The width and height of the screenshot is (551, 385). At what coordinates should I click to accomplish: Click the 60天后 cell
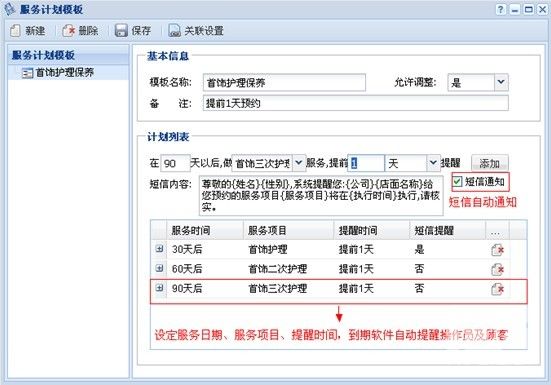pyautogui.click(x=187, y=269)
